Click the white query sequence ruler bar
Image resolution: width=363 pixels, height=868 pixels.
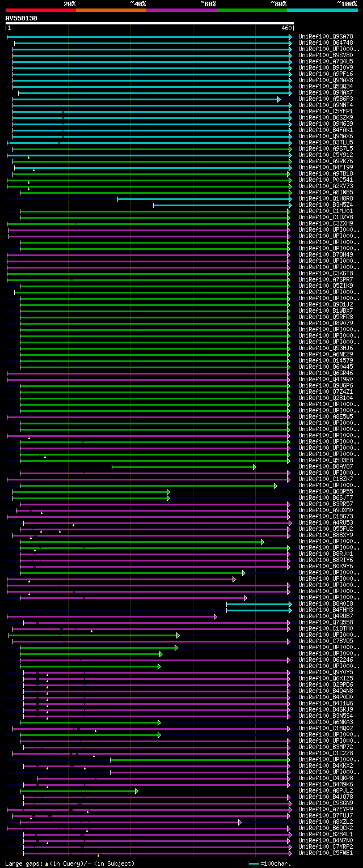pyautogui.click(x=150, y=23)
